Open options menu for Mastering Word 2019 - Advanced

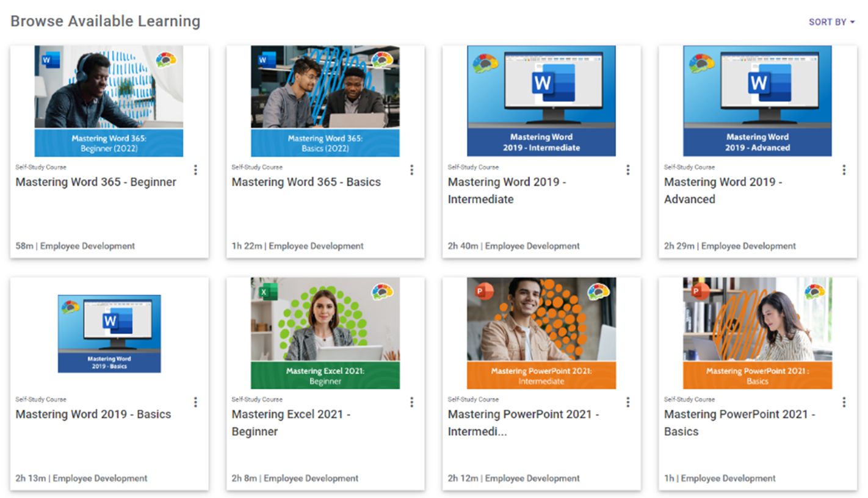(x=844, y=170)
